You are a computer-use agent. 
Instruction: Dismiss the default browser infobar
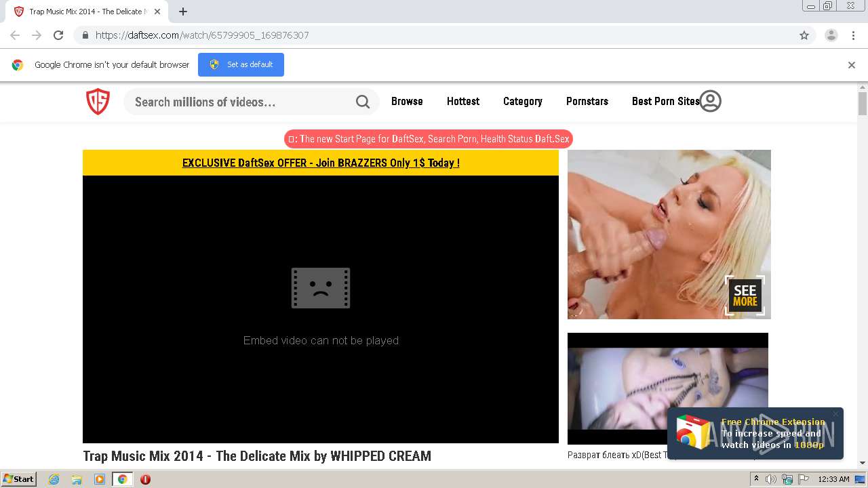point(852,65)
